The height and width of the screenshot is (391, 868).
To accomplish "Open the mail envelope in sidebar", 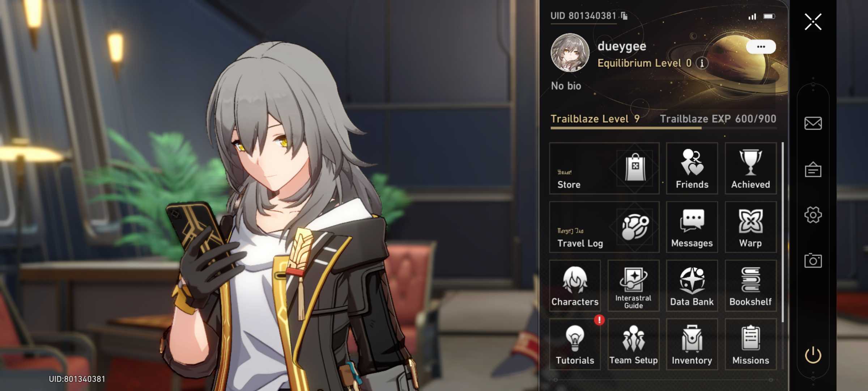I will click(813, 123).
